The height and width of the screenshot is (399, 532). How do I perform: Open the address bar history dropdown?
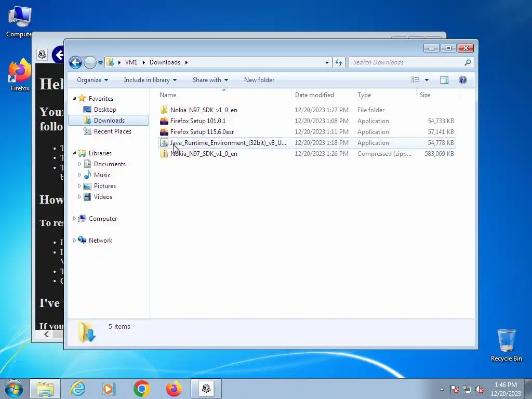327,62
